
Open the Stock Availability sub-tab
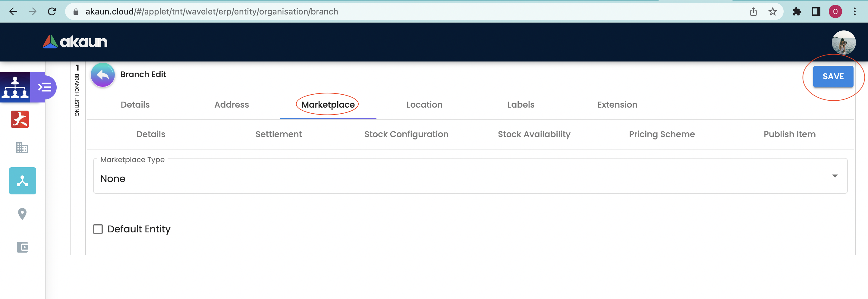534,134
